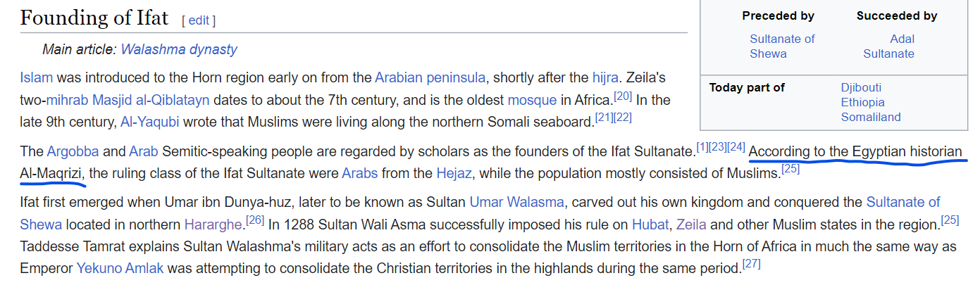Open the Argobba link

pyautogui.click(x=73, y=151)
